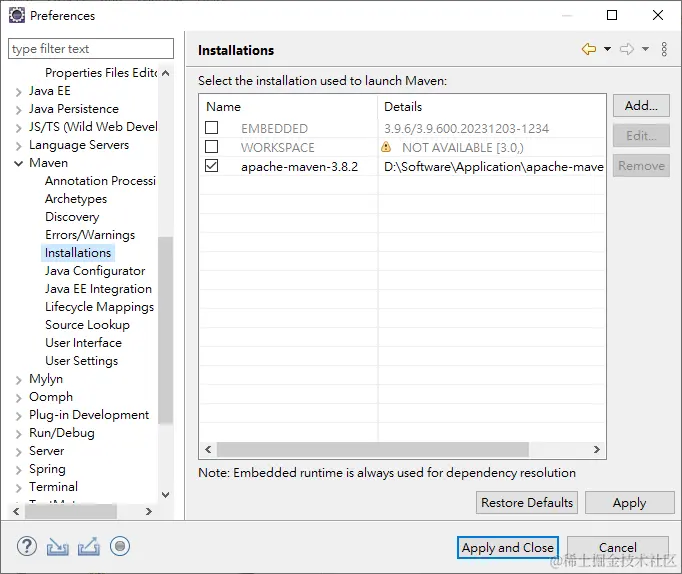The height and width of the screenshot is (574, 682).
Task: Select Properties Files Editor item
Action: 101,73
